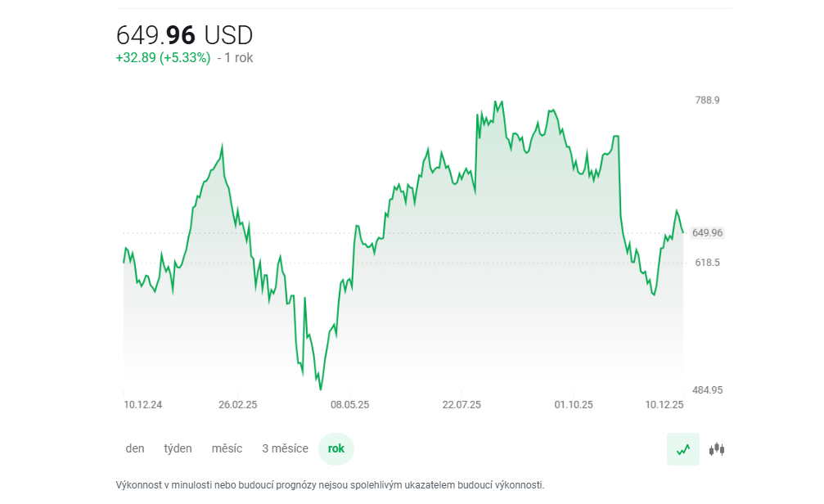Switch to the line chart view
The width and height of the screenshot is (824, 504).
[x=683, y=449]
